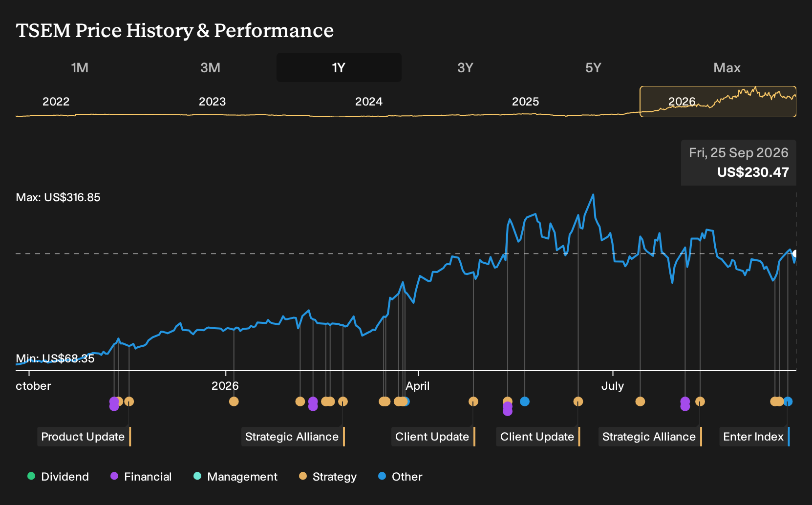Click the 2022 label on the overview timeline
The image size is (812, 505).
pyautogui.click(x=56, y=102)
